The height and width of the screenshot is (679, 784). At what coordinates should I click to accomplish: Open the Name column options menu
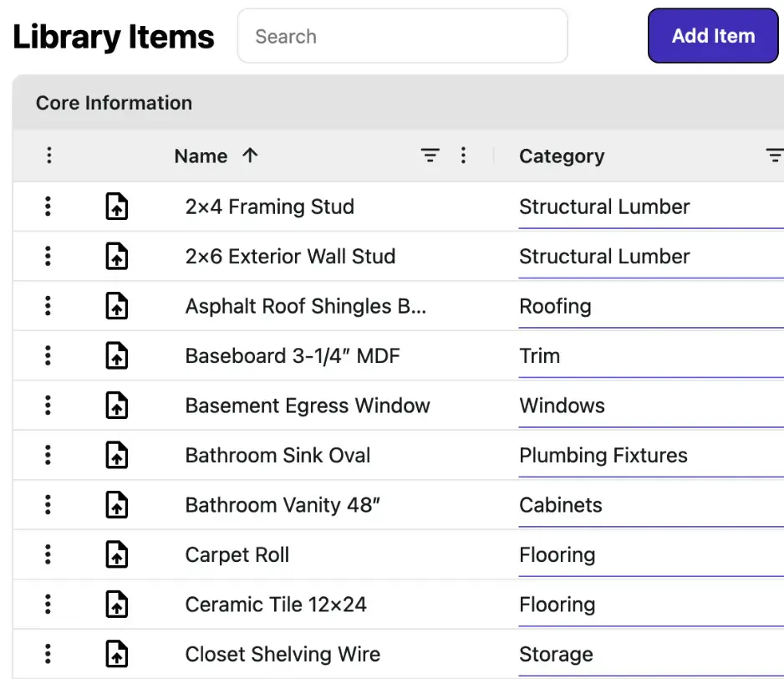[x=464, y=156]
